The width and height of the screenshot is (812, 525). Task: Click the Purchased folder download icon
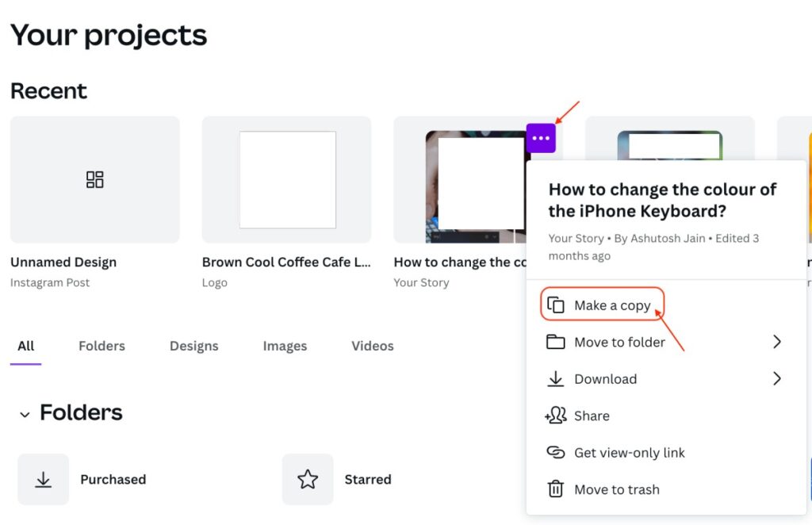(43, 479)
